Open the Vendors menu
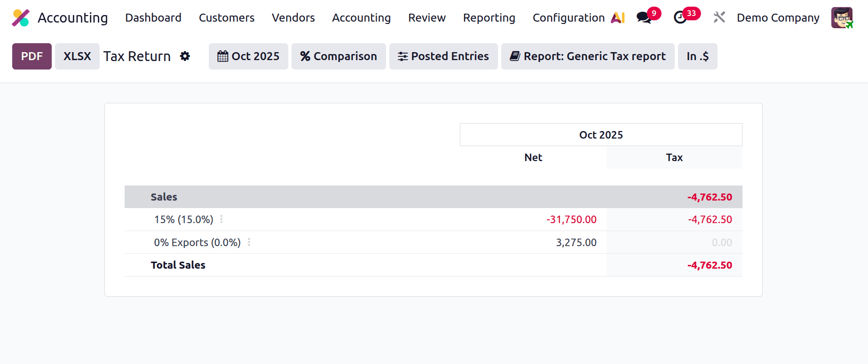The width and height of the screenshot is (868, 364). (x=293, y=18)
